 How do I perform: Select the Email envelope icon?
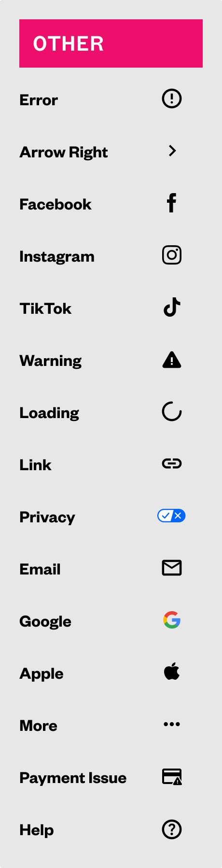[172, 568]
